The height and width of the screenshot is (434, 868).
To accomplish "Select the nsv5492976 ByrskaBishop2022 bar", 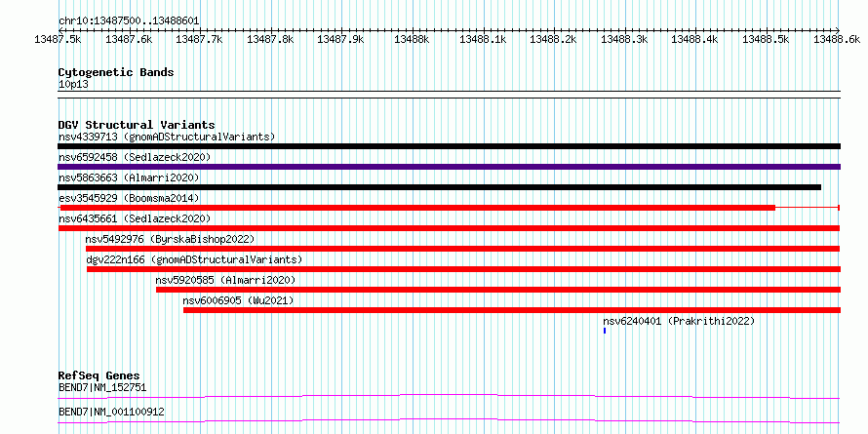I will [463, 249].
